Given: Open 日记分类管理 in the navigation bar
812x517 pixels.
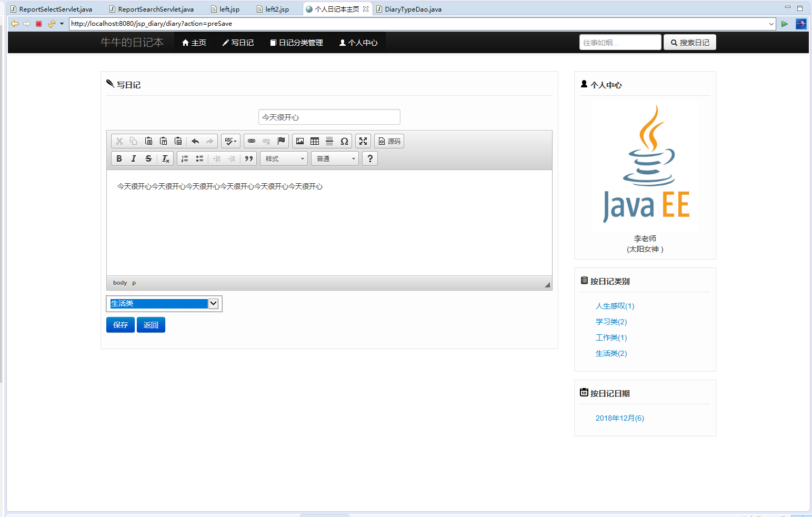Looking at the screenshot, I should pyautogui.click(x=297, y=43).
